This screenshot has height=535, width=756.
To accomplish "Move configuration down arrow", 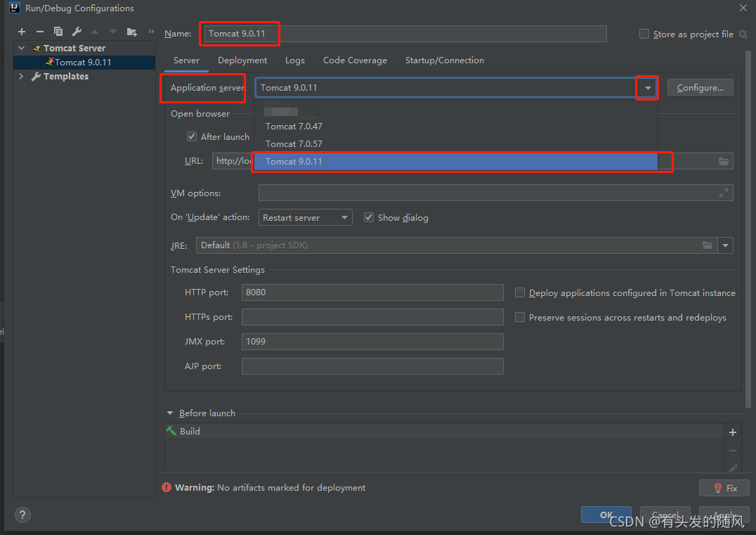I will coord(113,32).
